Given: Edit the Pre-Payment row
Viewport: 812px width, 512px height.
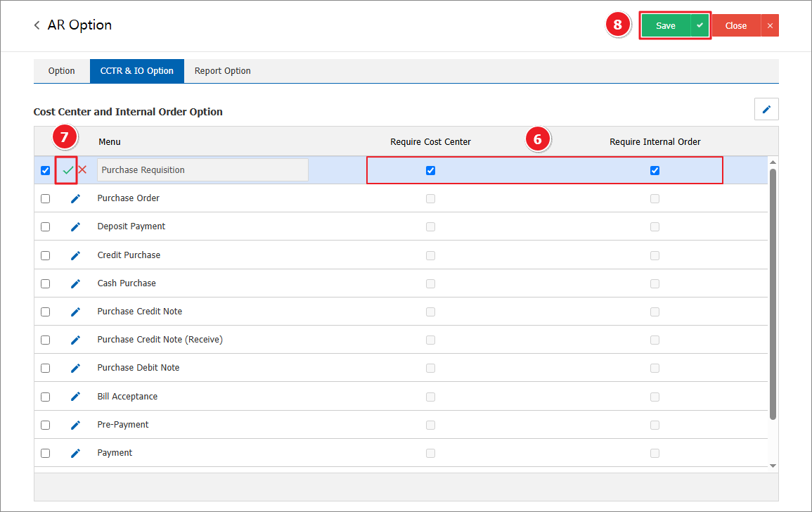Looking at the screenshot, I should pyautogui.click(x=75, y=425).
